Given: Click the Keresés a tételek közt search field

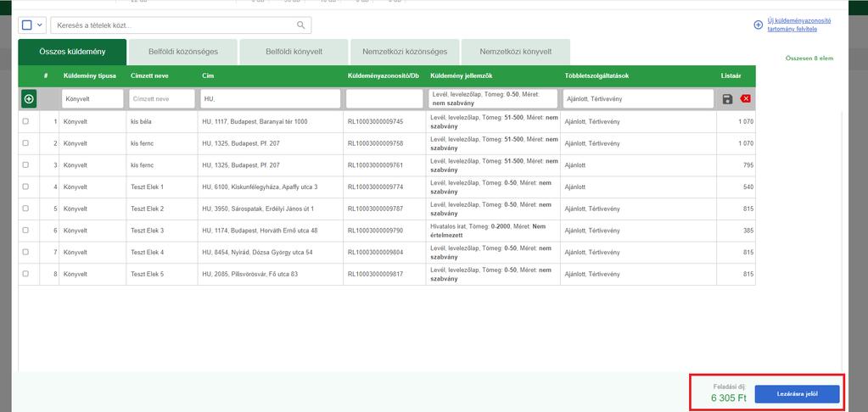Looking at the screenshot, I should 181,25.
